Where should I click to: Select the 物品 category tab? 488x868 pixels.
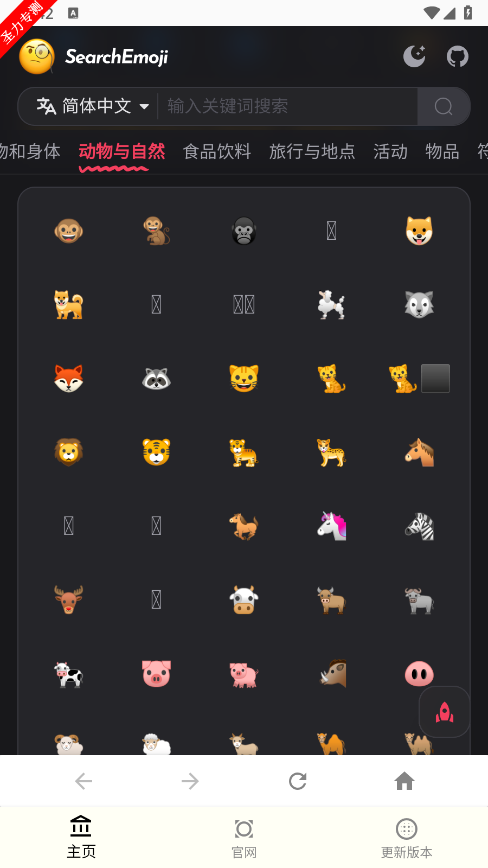442,151
